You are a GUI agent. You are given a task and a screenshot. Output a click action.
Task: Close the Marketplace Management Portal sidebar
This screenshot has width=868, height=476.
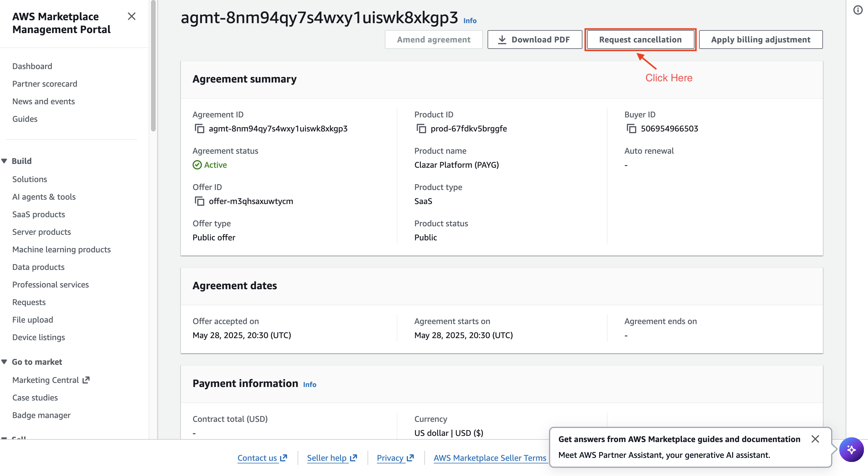pyautogui.click(x=131, y=16)
